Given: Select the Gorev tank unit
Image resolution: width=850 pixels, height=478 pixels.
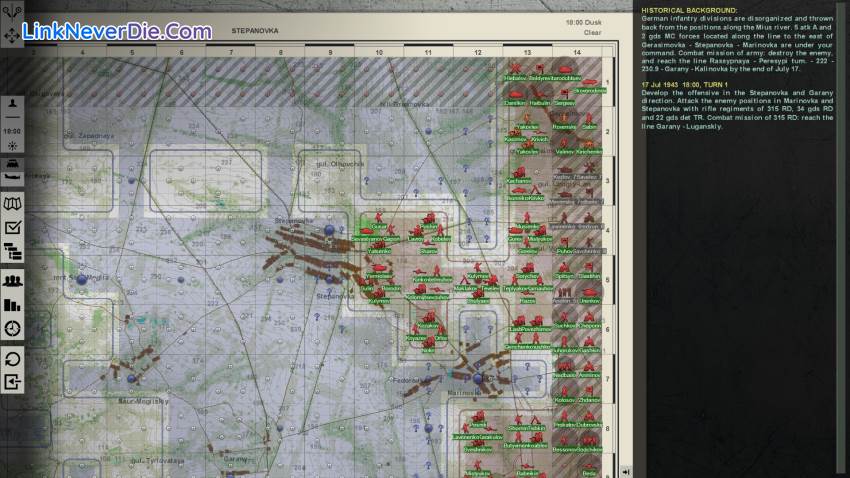Looking at the screenshot, I should tap(515, 234).
